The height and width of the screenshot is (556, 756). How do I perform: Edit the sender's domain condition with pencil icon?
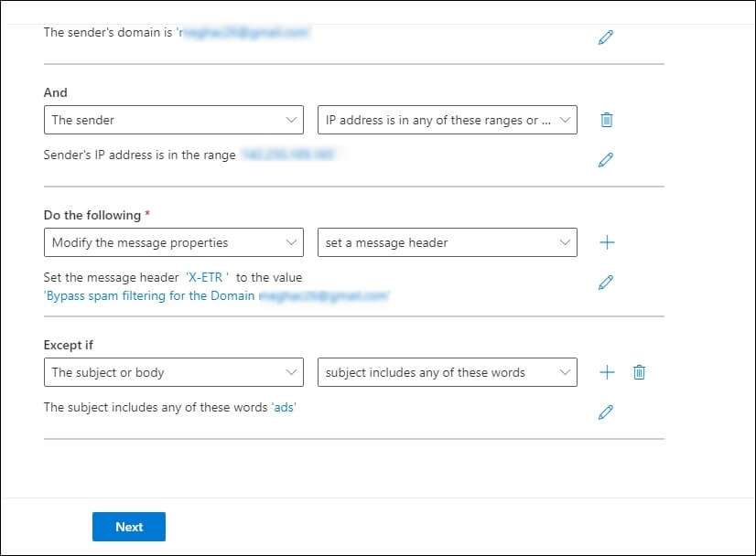point(606,37)
